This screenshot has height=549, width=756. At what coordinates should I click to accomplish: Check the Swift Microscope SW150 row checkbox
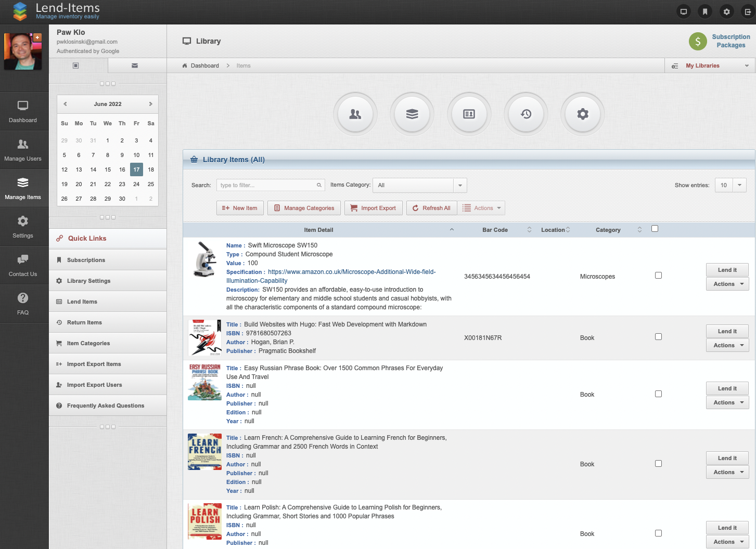click(658, 275)
